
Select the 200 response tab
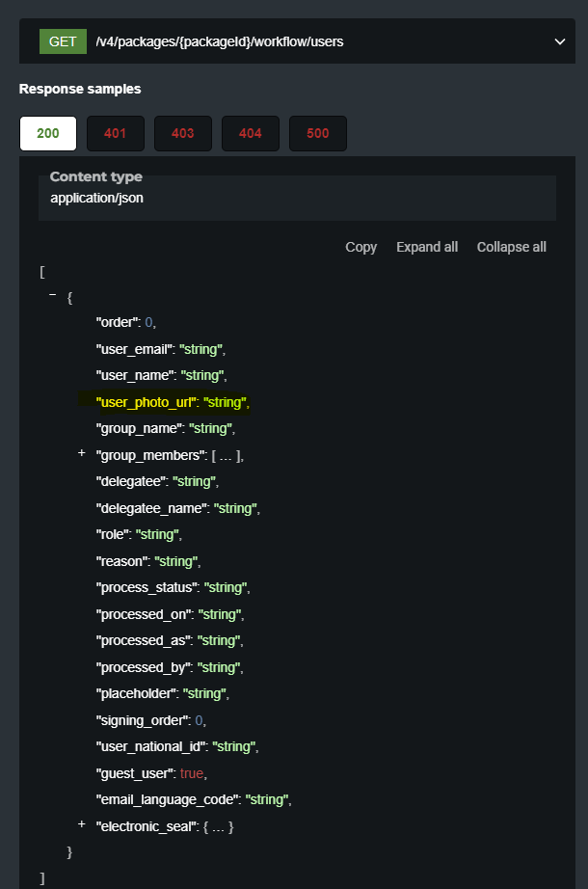pyautogui.click(x=48, y=134)
